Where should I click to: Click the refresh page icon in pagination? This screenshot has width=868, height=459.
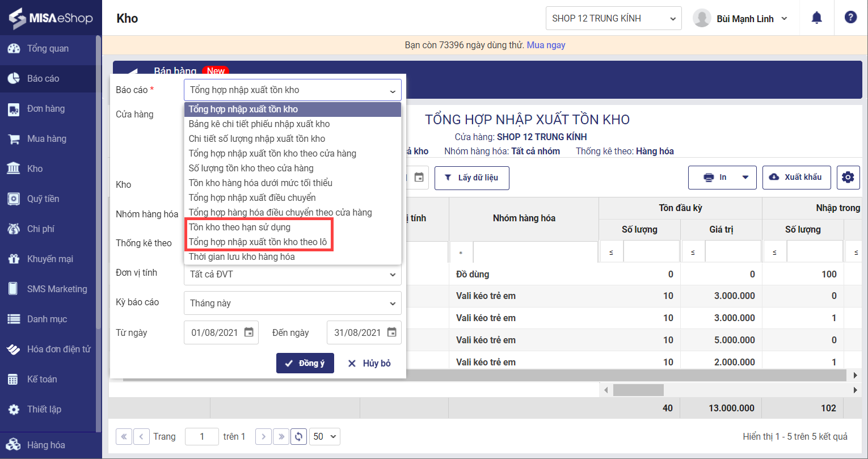coord(298,436)
